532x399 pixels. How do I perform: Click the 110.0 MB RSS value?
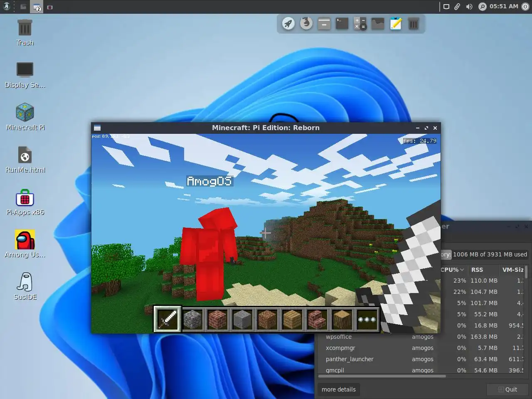pyautogui.click(x=484, y=281)
